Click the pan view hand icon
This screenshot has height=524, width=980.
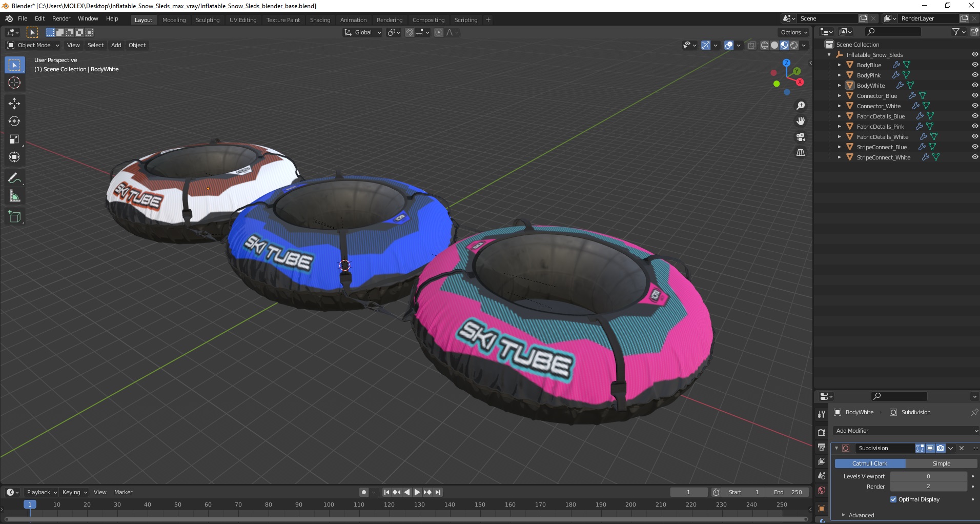click(x=801, y=122)
